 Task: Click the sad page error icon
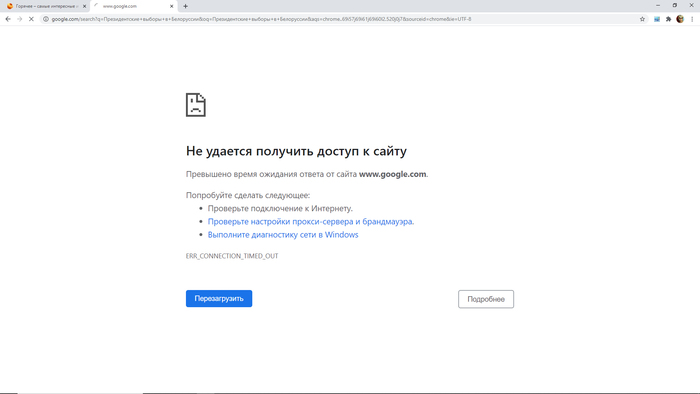coord(196,105)
